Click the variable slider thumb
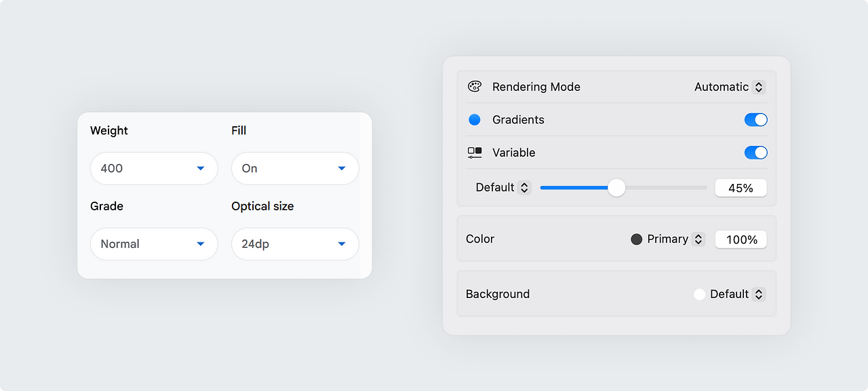 pos(616,187)
